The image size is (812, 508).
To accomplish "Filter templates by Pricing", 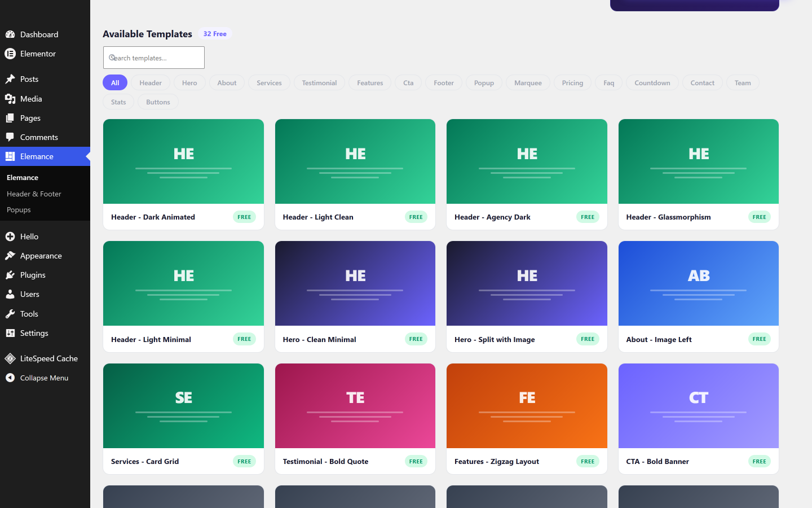I will 572,82.
